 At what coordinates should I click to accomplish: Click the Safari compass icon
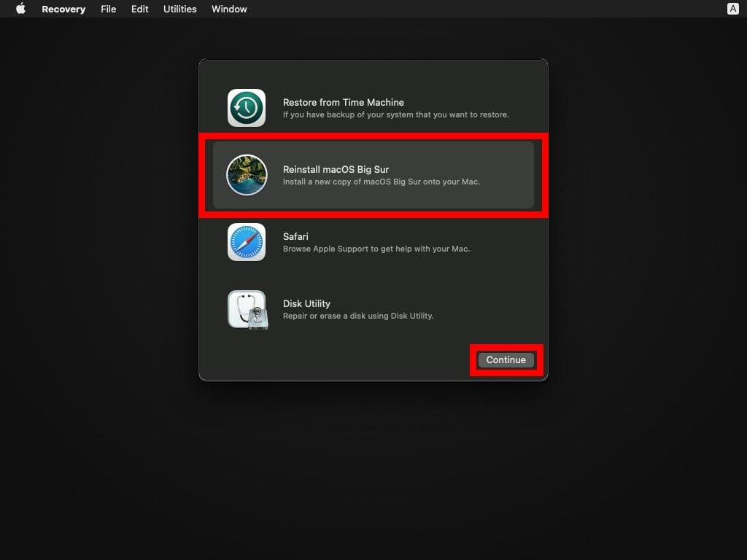[x=247, y=242]
